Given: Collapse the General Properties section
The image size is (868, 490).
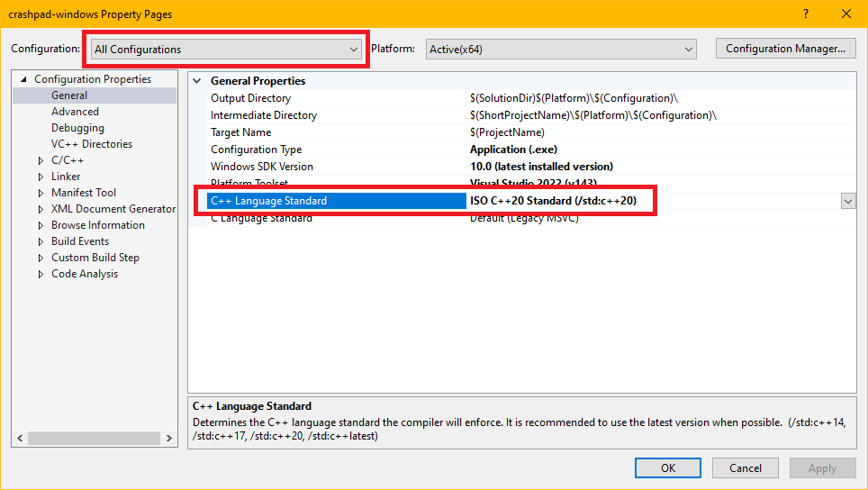Looking at the screenshot, I should [197, 81].
